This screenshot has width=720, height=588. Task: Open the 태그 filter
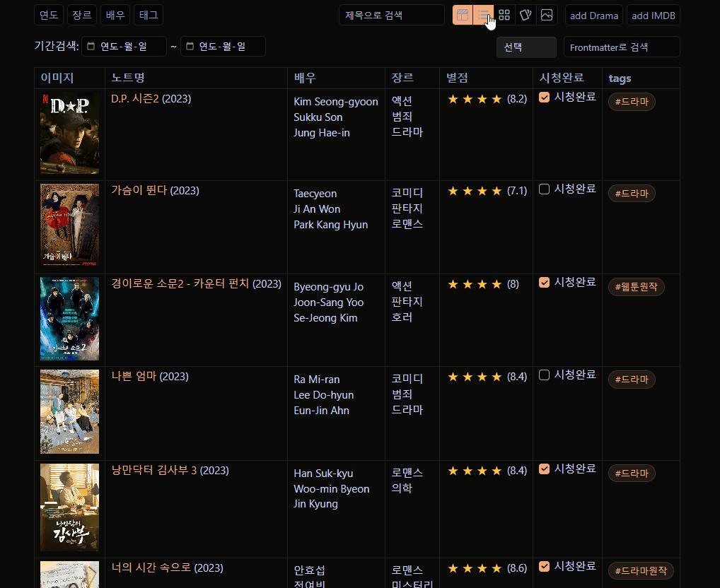coord(149,15)
